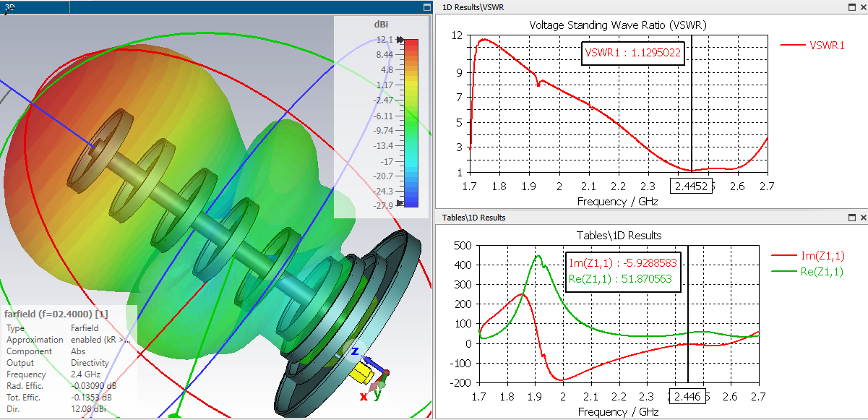
Task: Select Re(Z1,1) curve in the legend
Action: [808, 272]
